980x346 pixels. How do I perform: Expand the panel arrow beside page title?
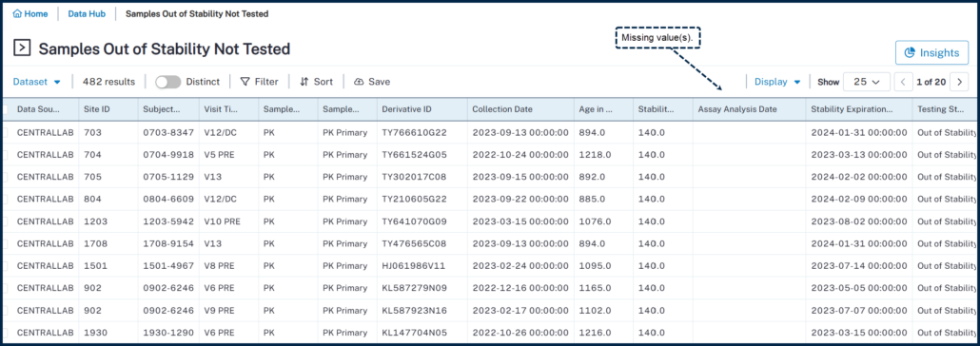[x=22, y=48]
